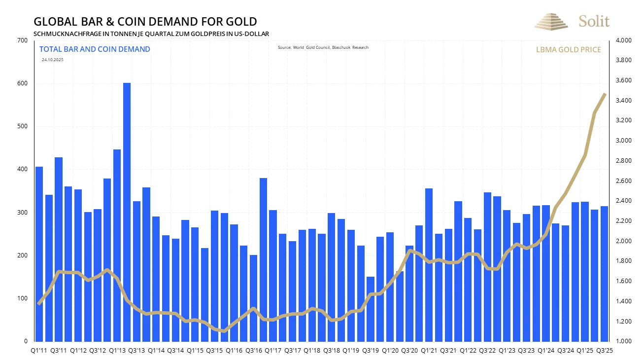Select the date stamp 24.10.2025
The image size is (644, 362).
[x=53, y=61]
